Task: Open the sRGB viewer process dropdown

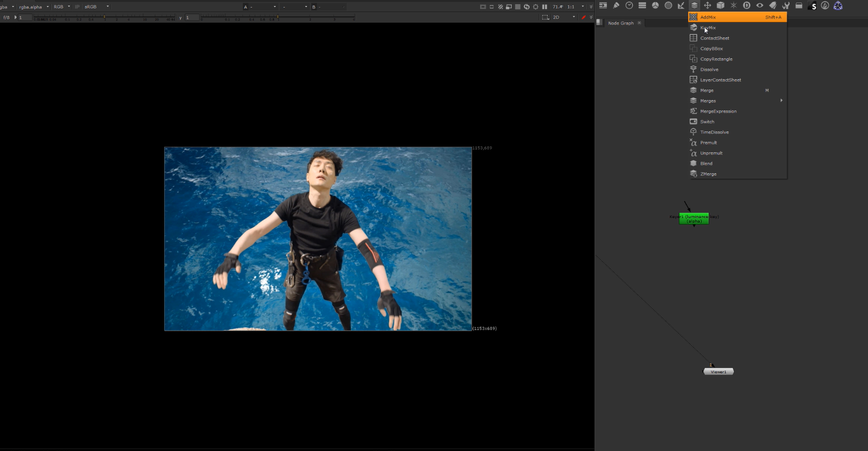Action: [x=96, y=7]
